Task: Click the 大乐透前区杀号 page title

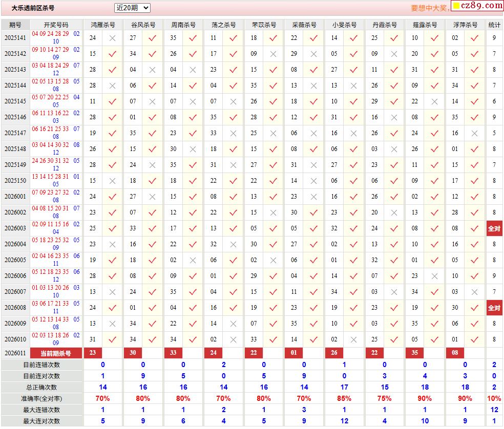Action: click(x=33, y=8)
